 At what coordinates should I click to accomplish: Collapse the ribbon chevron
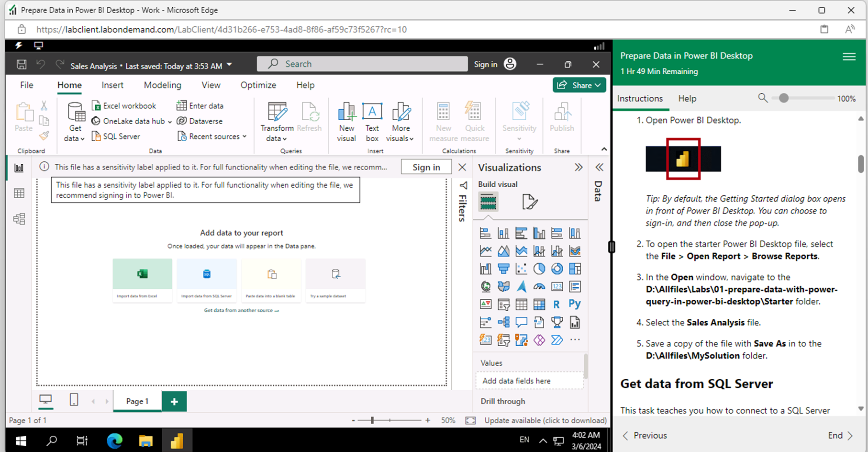click(x=604, y=149)
